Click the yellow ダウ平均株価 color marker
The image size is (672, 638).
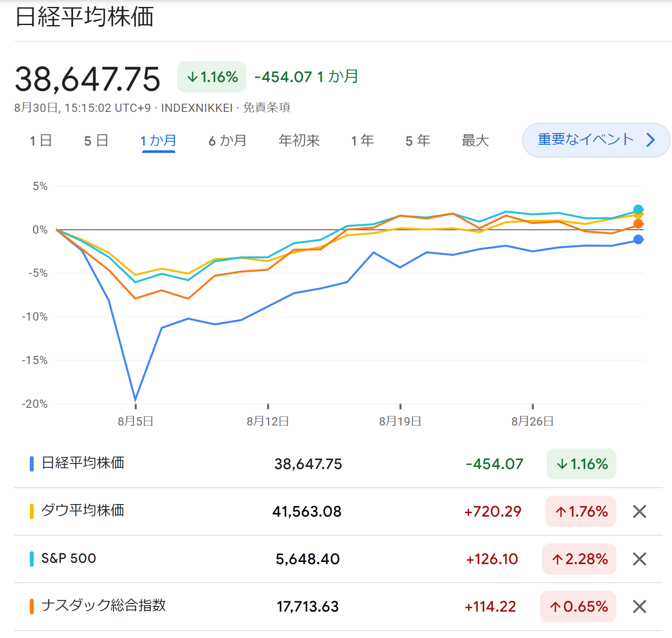(32, 511)
